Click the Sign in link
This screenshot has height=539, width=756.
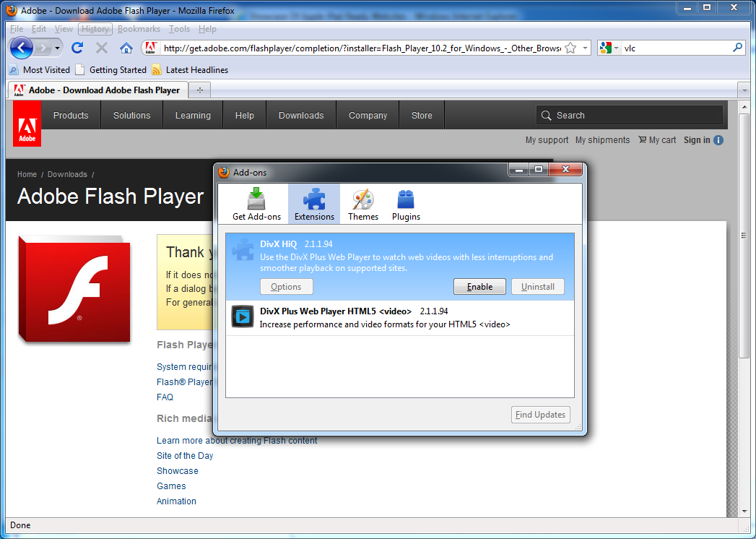click(697, 140)
